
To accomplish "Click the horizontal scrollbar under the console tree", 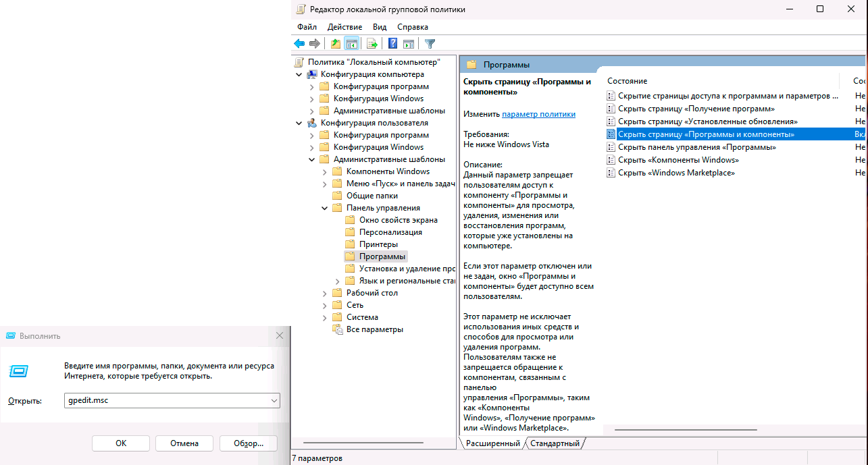I will click(x=364, y=443).
